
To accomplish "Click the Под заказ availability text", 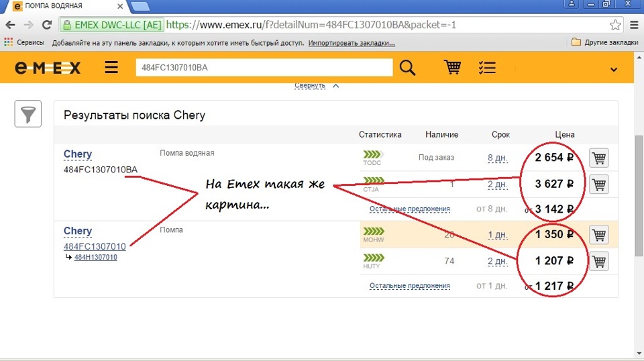I will [x=436, y=157].
